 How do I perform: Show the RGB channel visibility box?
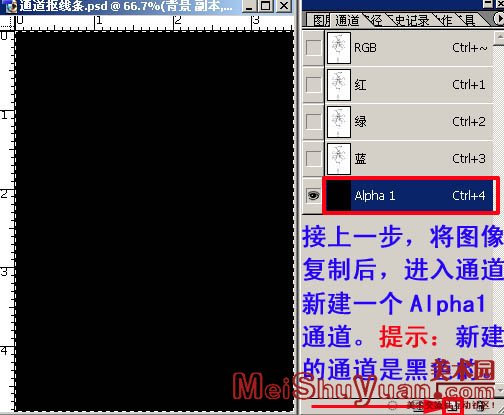point(313,48)
